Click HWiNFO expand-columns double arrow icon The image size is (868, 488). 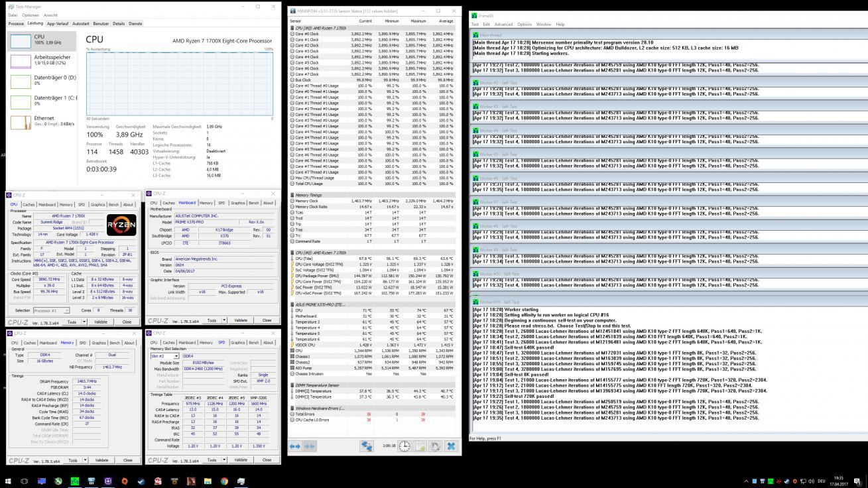point(295,447)
